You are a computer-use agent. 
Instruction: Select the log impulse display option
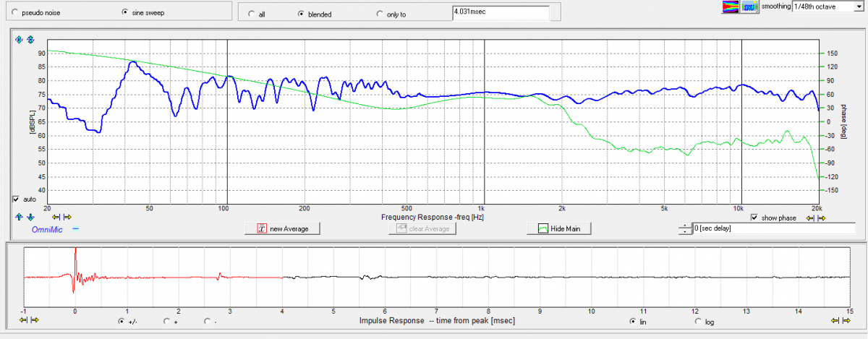[x=698, y=321]
